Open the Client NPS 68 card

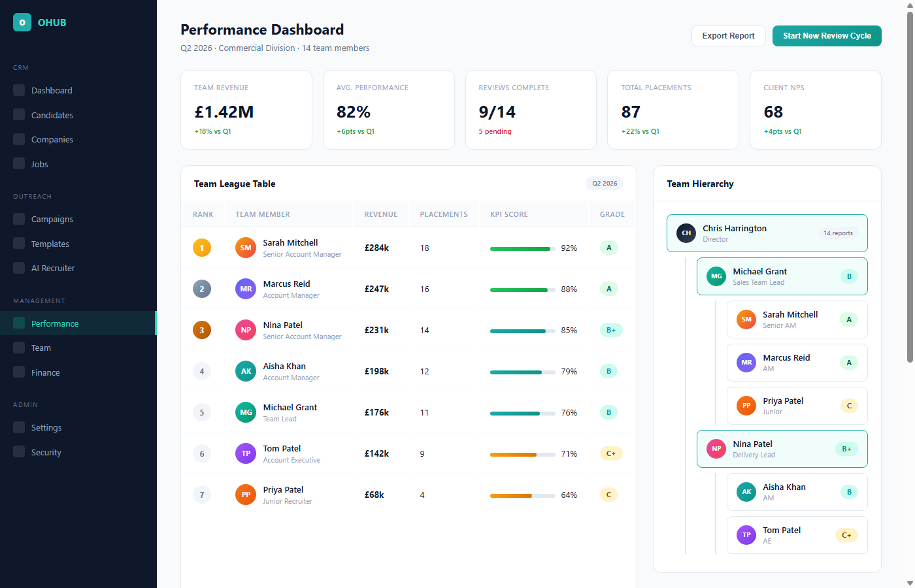pos(816,110)
